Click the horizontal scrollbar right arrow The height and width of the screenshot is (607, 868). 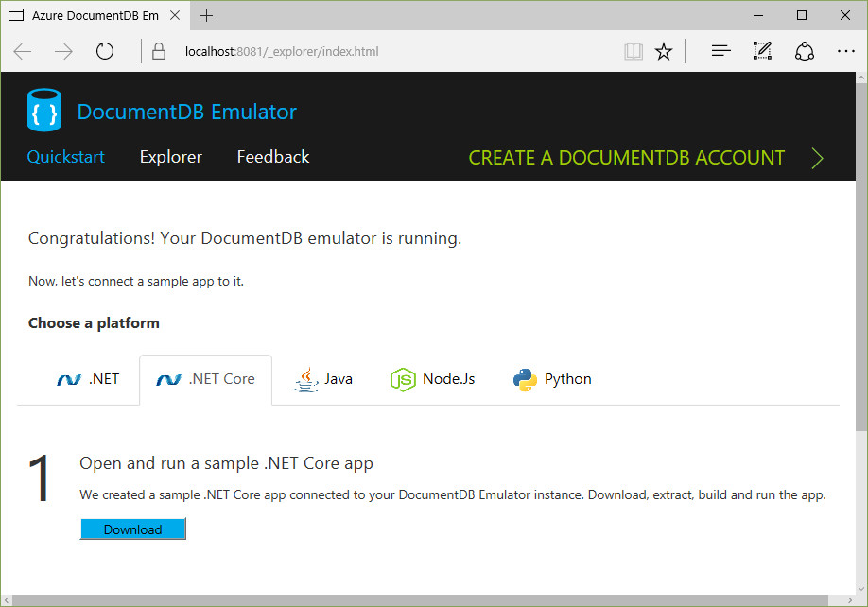[x=850, y=600]
